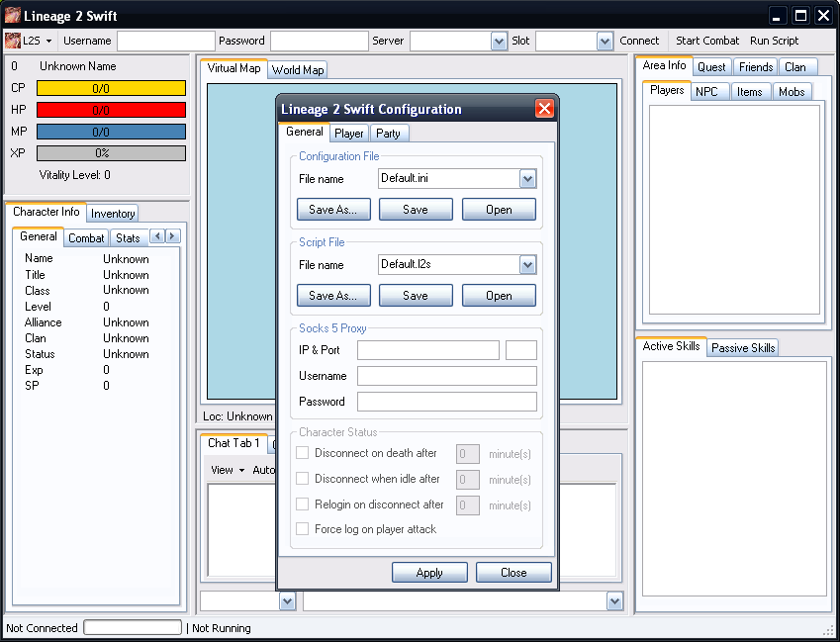Open the Inventory tab

113,214
